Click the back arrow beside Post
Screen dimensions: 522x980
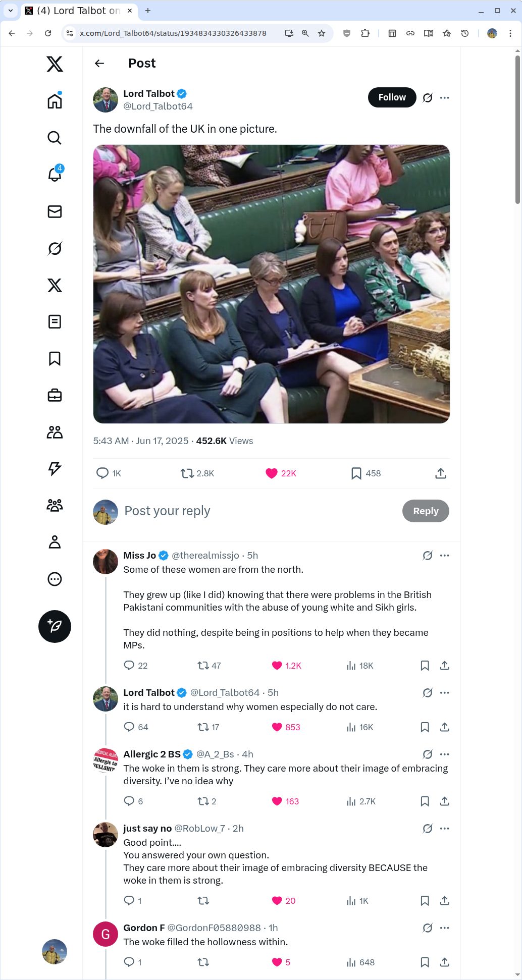pyautogui.click(x=99, y=63)
